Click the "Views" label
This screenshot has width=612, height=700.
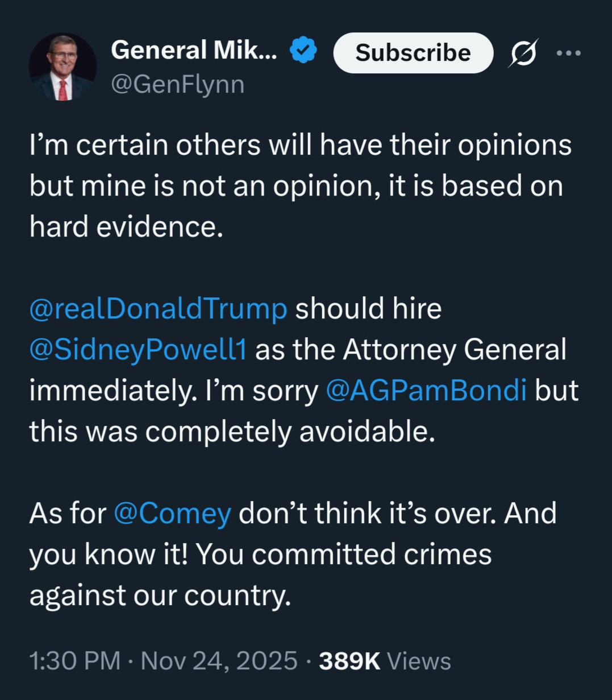click(419, 661)
